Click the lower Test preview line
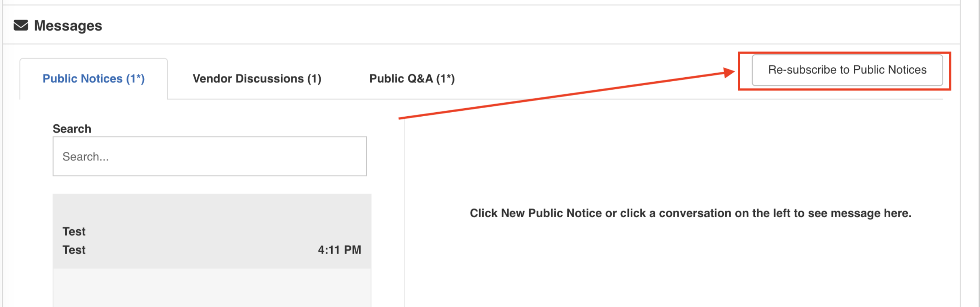 pos(74,250)
